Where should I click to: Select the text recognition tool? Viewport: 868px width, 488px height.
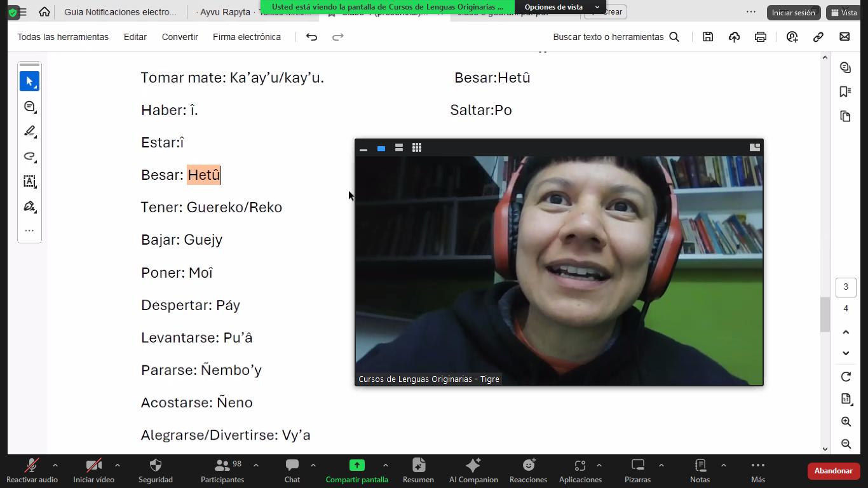[x=29, y=182]
